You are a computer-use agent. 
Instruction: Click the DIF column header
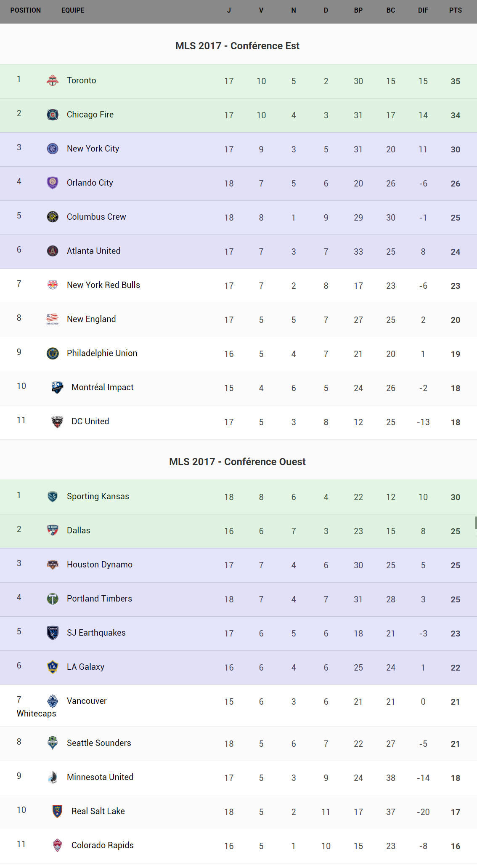(x=423, y=11)
